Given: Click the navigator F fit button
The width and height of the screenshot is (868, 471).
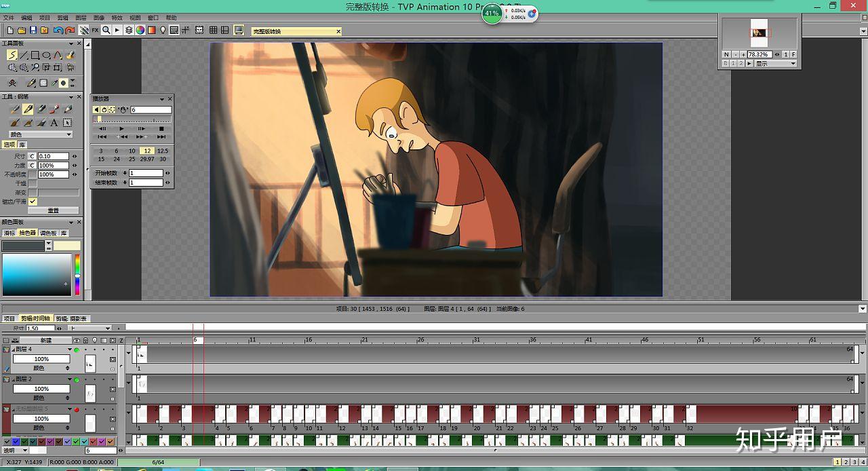Looking at the screenshot, I should coord(793,54).
